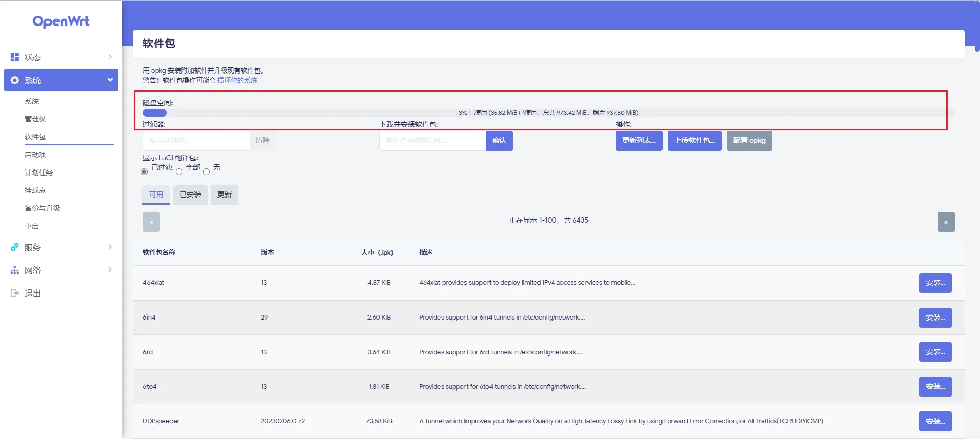Select the 已过滤 radio option
The image size is (980, 439).
point(144,172)
